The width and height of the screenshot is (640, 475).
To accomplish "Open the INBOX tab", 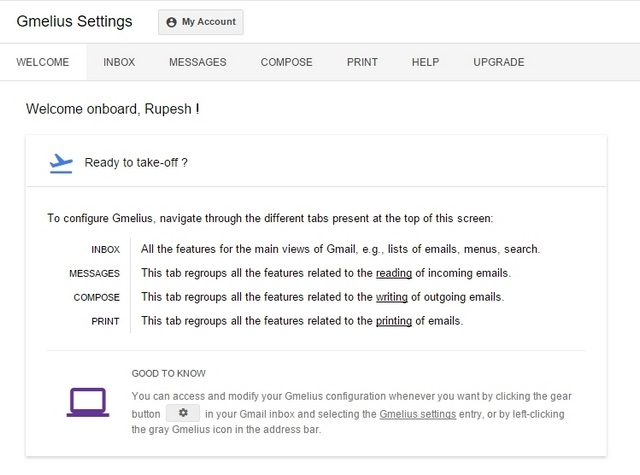I will point(119,62).
